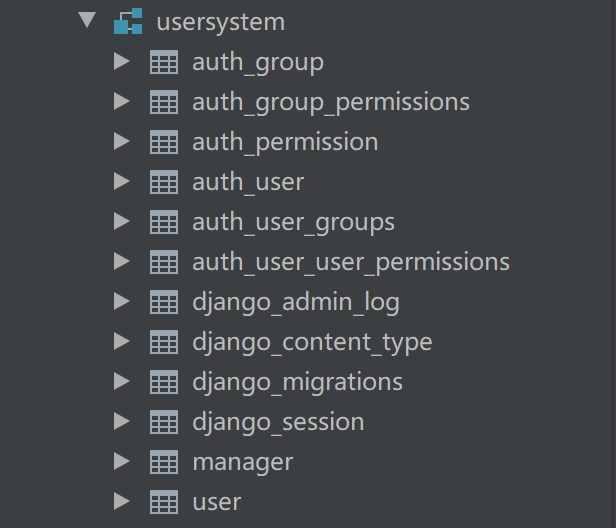Click the auth_permission table icon
The height and width of the screenshot is (528, 616).
(164, 142)
